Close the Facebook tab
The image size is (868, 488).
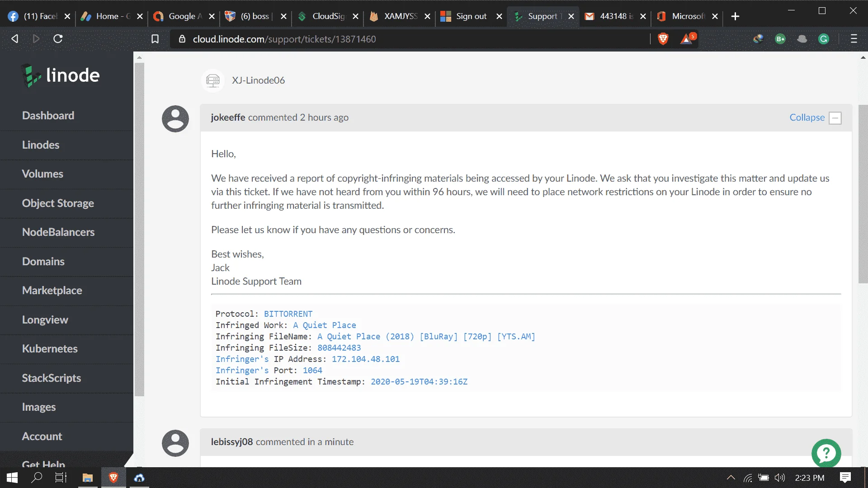(67, 16)
